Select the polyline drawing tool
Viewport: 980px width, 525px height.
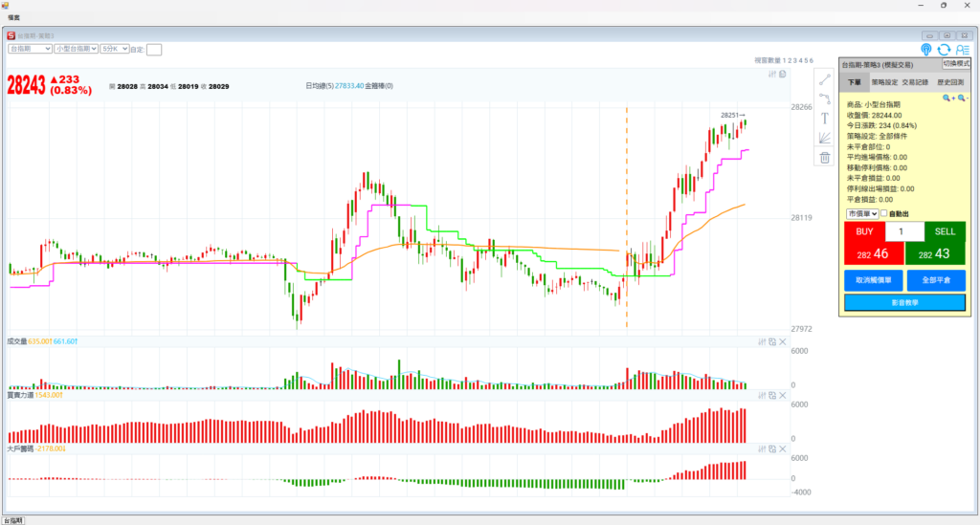[x=825, y=98]
